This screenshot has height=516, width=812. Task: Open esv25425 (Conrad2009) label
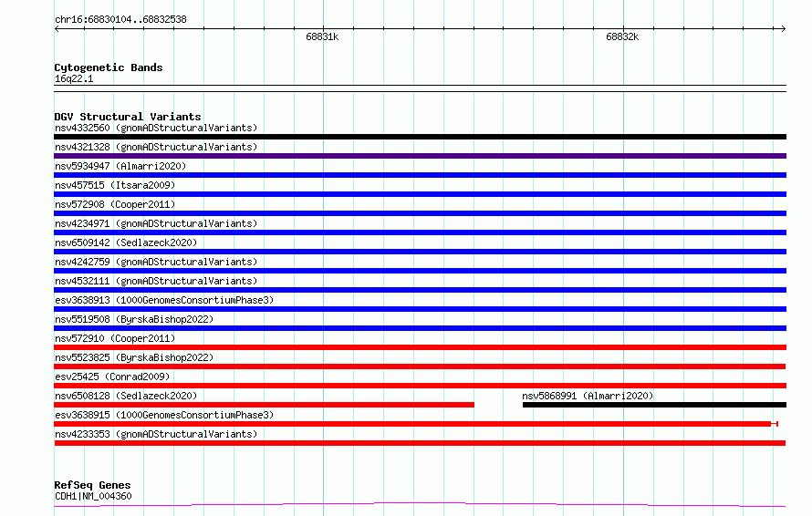pos(112,377)
